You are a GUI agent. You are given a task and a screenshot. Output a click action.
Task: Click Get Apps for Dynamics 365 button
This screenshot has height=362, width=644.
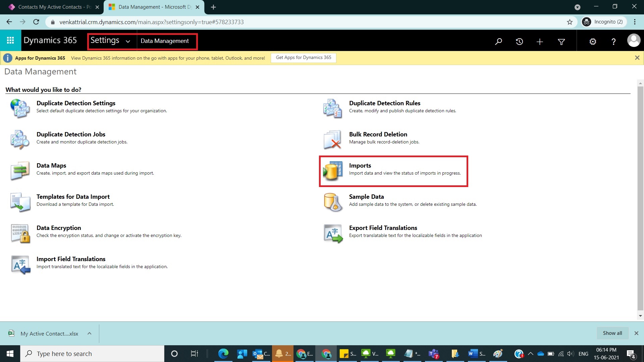(303, 58)
